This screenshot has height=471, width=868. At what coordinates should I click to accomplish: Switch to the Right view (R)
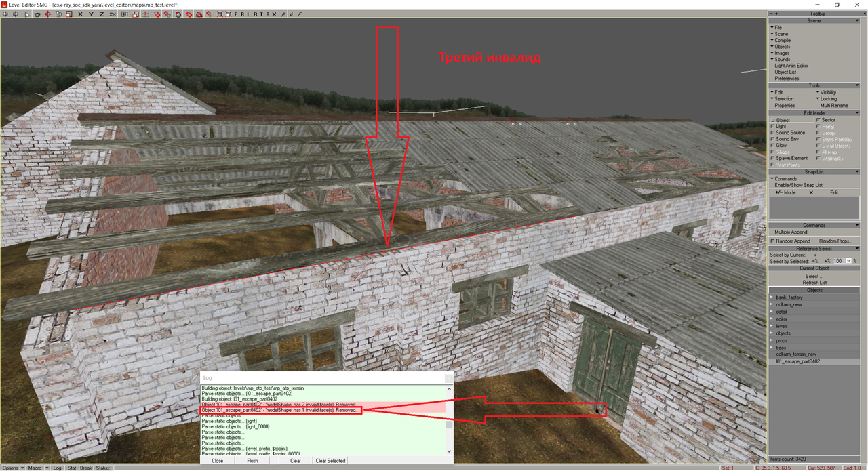[x=255, y=14]
